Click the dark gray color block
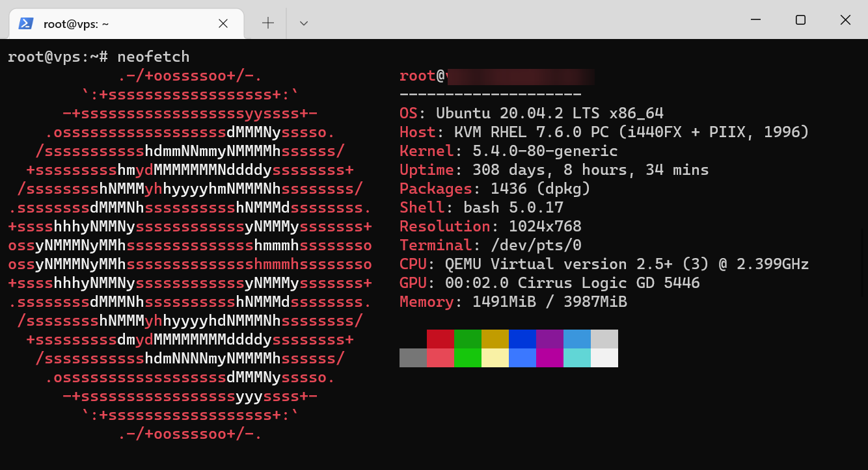868x470 pixels. point(413,358)
